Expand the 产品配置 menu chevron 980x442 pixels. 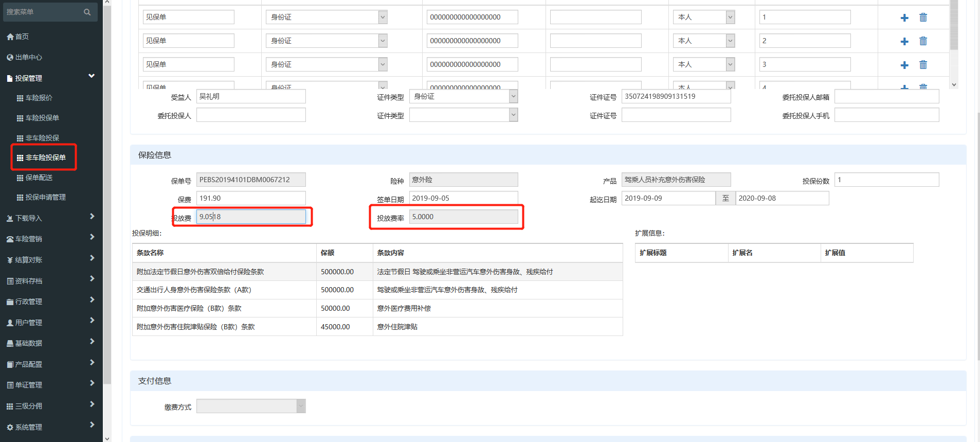92,363
